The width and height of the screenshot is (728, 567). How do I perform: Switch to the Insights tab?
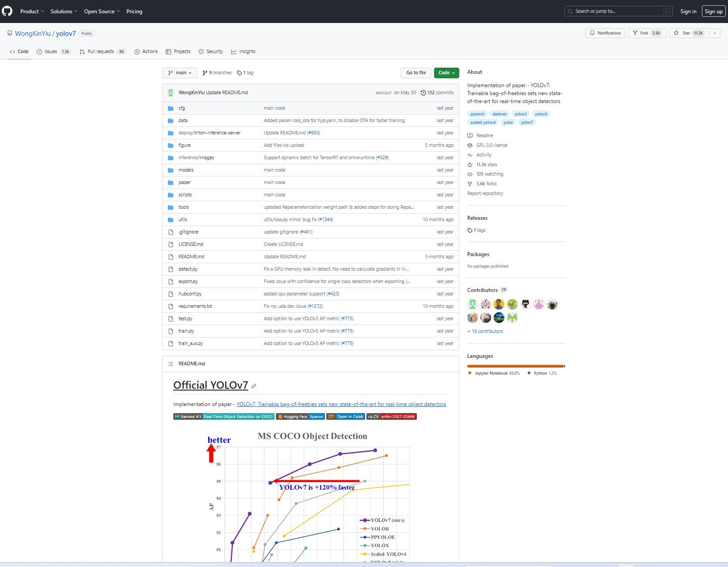[x=243, y=52]
